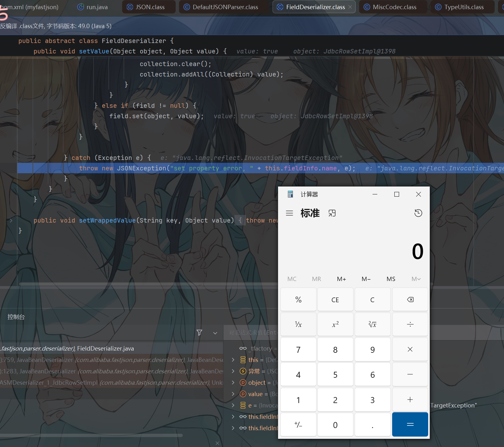Close the FieldDeserializer.class tab
The height and width of the screenshot is (447, 504).
(x=350, y=7)
